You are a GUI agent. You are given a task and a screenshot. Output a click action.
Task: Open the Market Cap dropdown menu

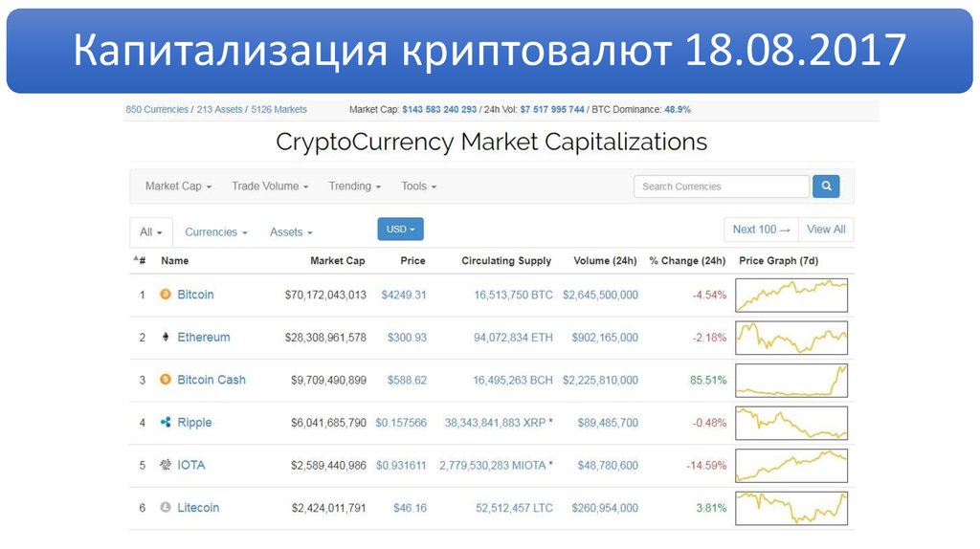click(178, 187)
